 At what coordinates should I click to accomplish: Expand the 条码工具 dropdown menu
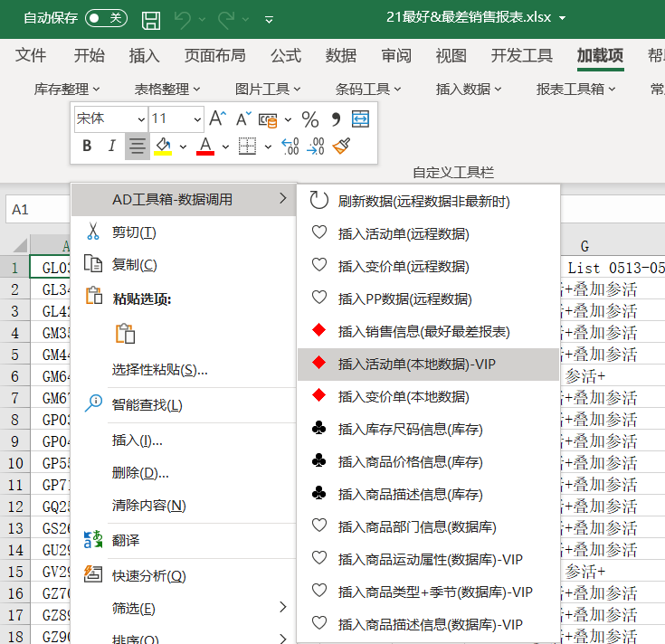(367, 89)
